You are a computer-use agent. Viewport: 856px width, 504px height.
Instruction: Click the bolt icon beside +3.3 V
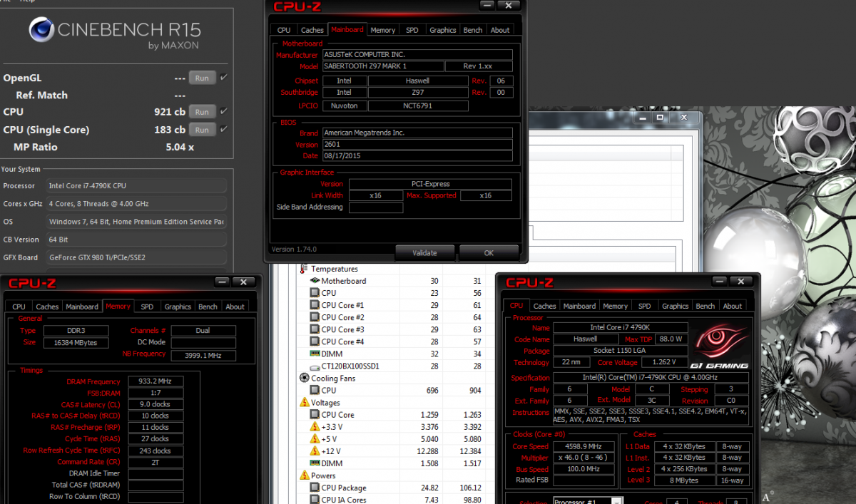click(x=315, y=426)
